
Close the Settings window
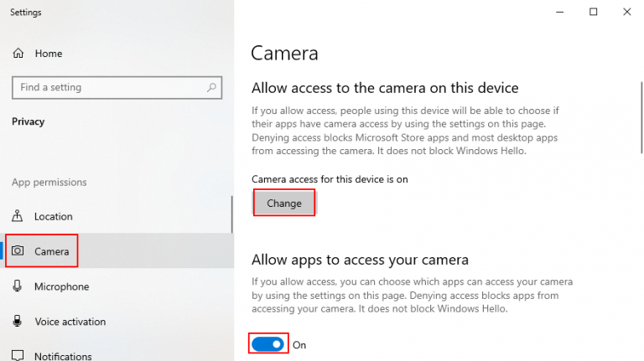[x=626, y=12]
